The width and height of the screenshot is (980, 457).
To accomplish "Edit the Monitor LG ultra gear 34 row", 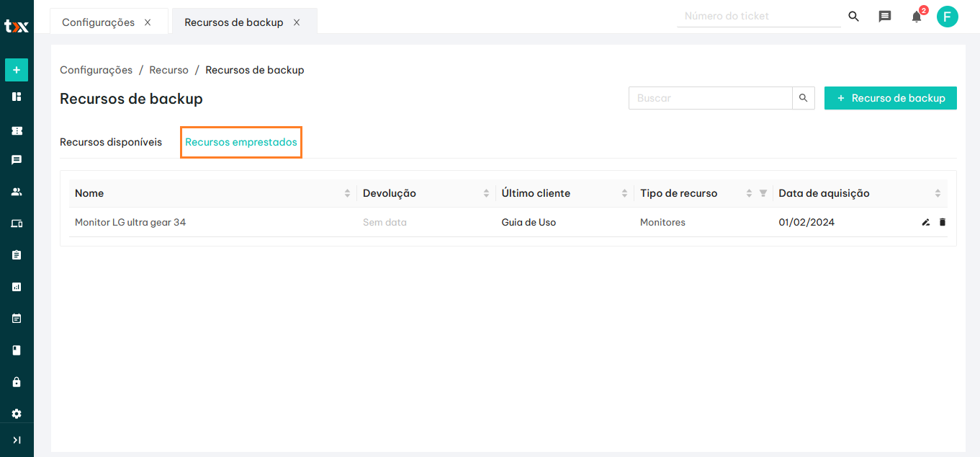I will [x=926, y=223].
